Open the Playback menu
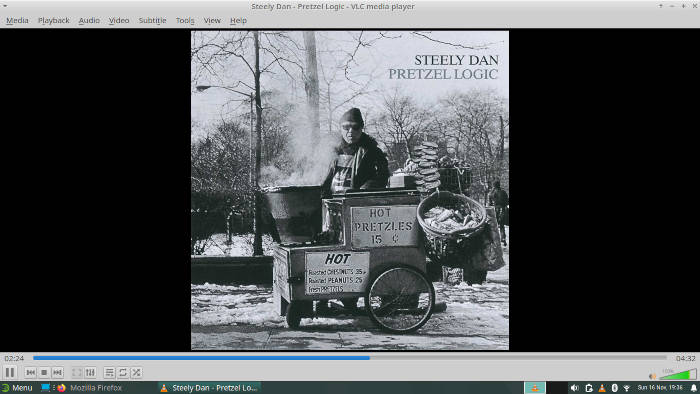 tap(54, 21)
